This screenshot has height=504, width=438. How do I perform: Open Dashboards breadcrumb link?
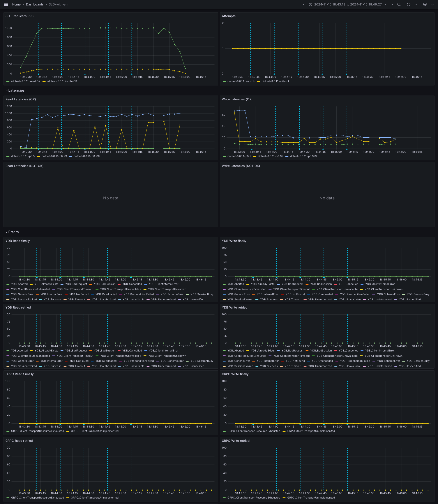coord(35,4)
